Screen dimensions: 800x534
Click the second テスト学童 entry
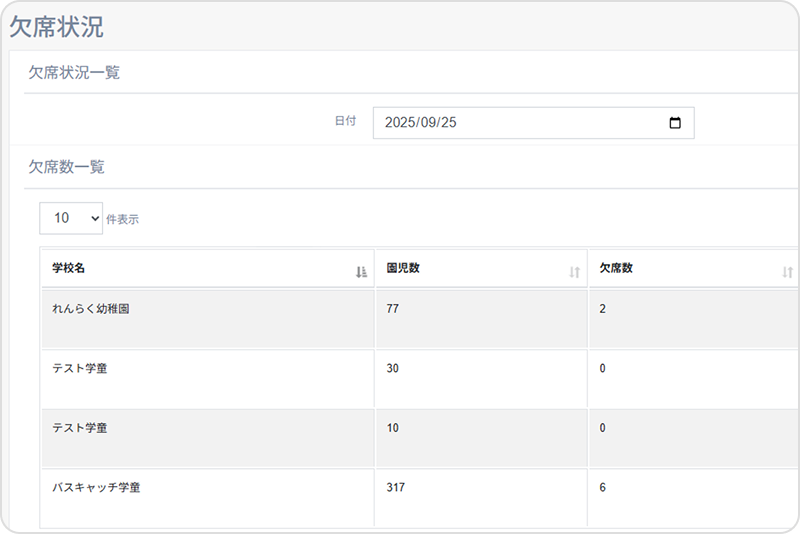[79, 428]
